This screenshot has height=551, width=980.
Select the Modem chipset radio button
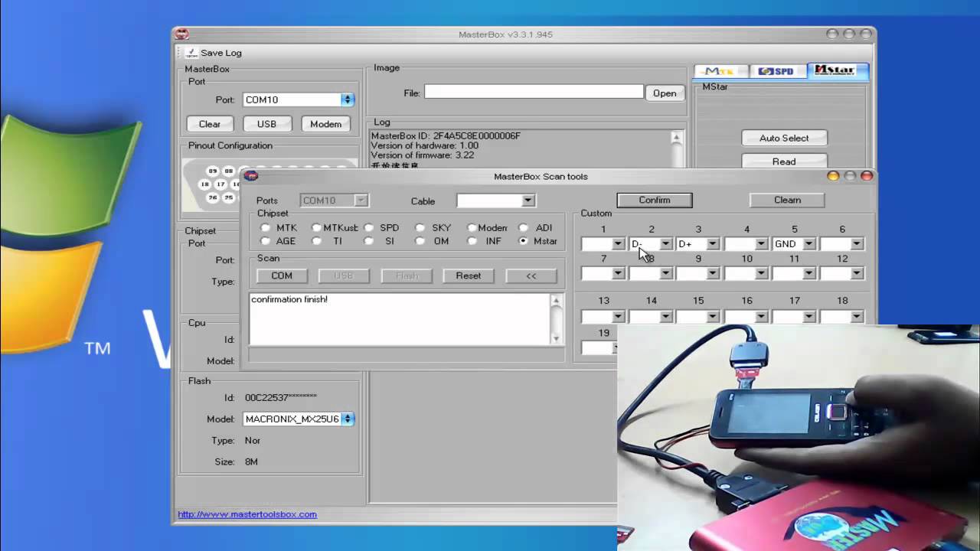coord(472,228)
